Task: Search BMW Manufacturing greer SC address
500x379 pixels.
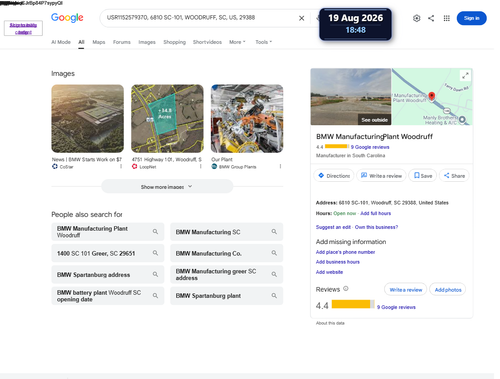Action: tap(226, 274)
